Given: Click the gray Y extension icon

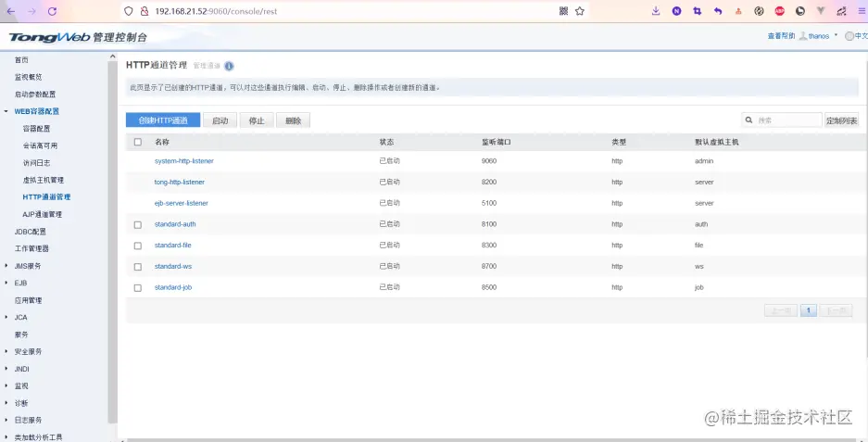Looking at the screenshot, I should [x=821, y=11].
